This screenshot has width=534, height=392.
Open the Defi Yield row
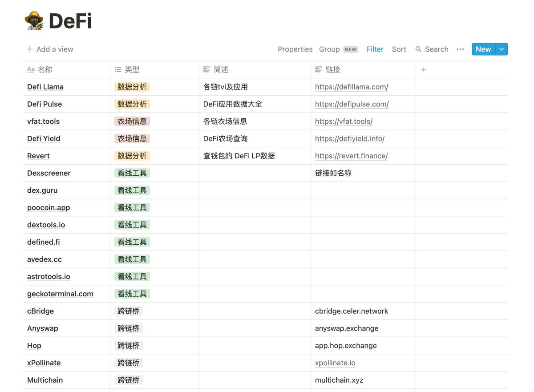tap(44, 139)
